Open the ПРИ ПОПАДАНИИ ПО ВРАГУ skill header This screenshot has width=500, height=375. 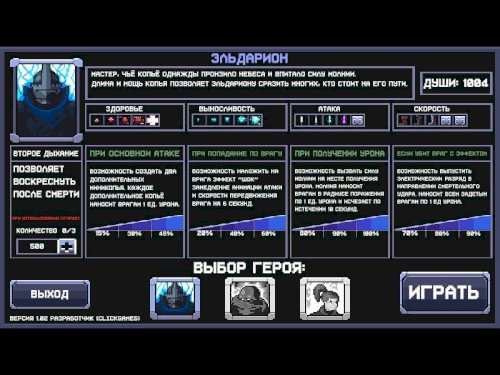coord(237,154)
